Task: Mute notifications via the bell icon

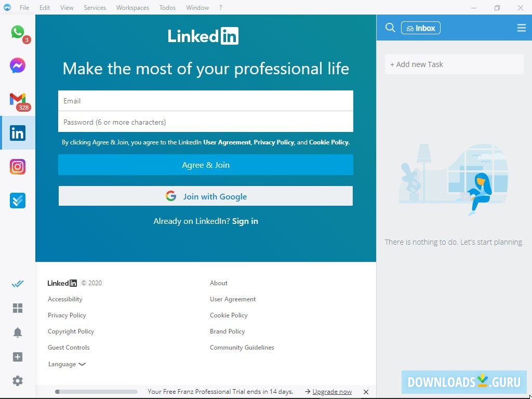Action: [x=18, y=332]
